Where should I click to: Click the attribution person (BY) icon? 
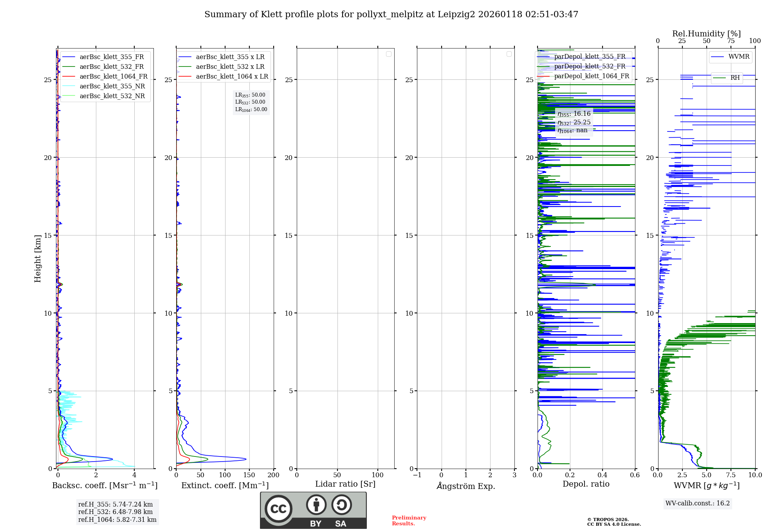point(316,505)
